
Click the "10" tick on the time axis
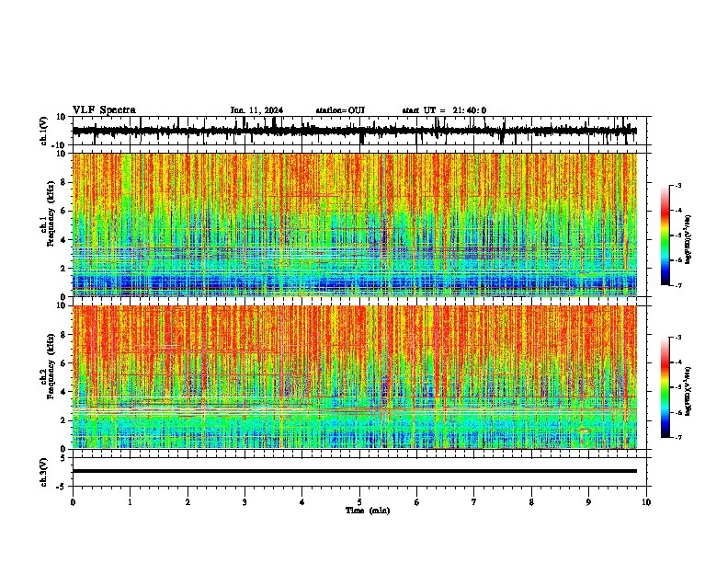tap(646, 502)
